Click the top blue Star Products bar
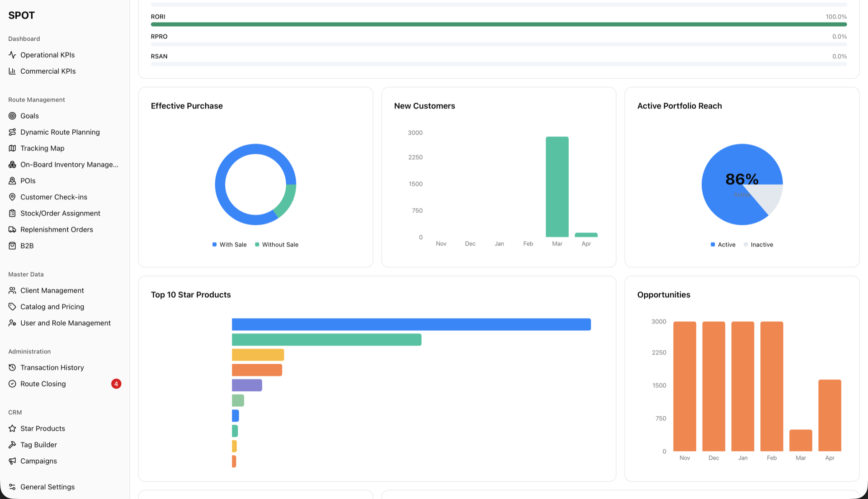Image resolution: width=868 pixels, height=499 pixels. click(x=411, y=324)
